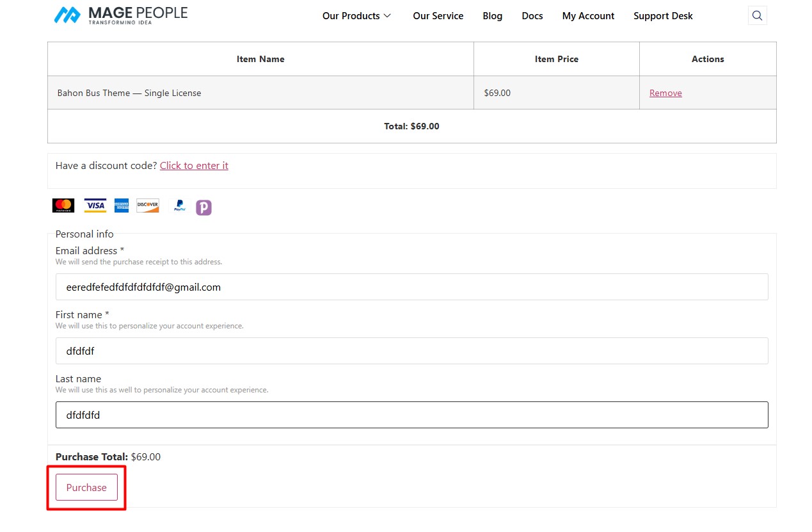This screenshot has width=812, height=532.
Task: Expand the Our Products dropdown menu
Action: [x=356, y=16]
